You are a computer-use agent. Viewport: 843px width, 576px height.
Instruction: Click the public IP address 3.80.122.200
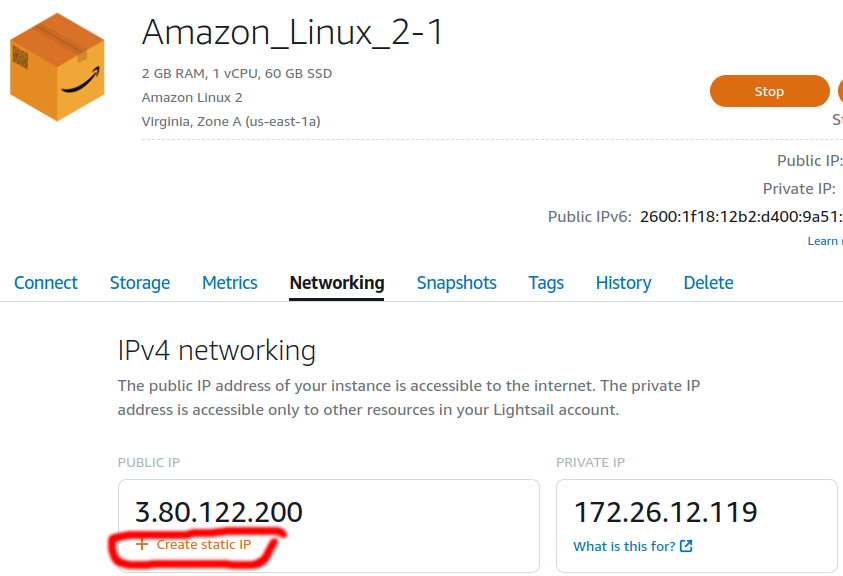218,511
